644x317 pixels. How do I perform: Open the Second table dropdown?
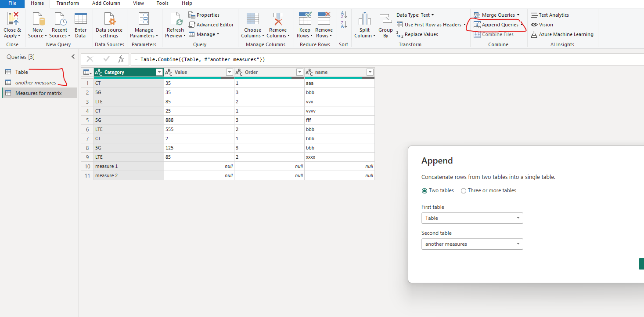coord(472,244)
